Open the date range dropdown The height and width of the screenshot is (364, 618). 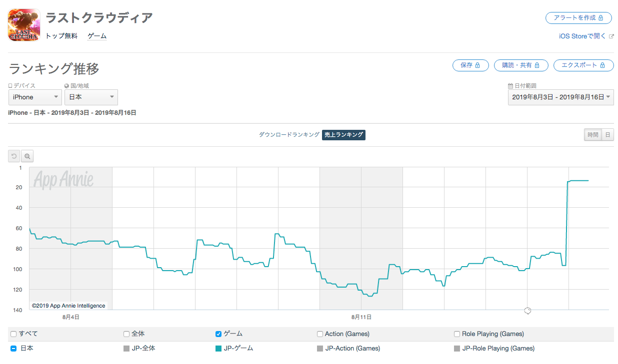coord(561,97)
